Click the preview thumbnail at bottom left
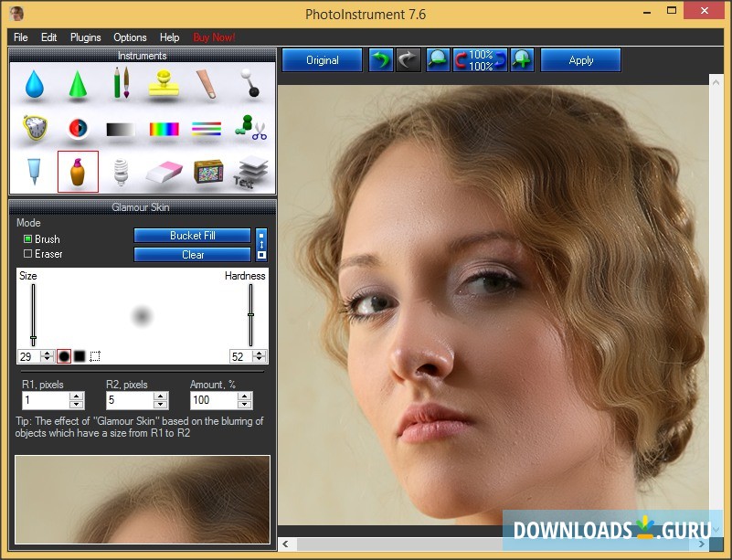 pyautogui.click(x=143, y=500)
